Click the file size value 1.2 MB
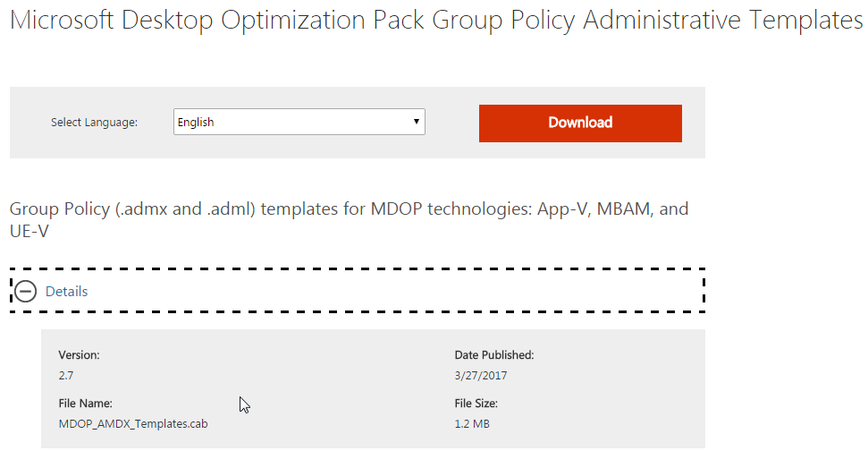Image resolution: width=868 pixels, height=451 pixels. click(472, 424)
